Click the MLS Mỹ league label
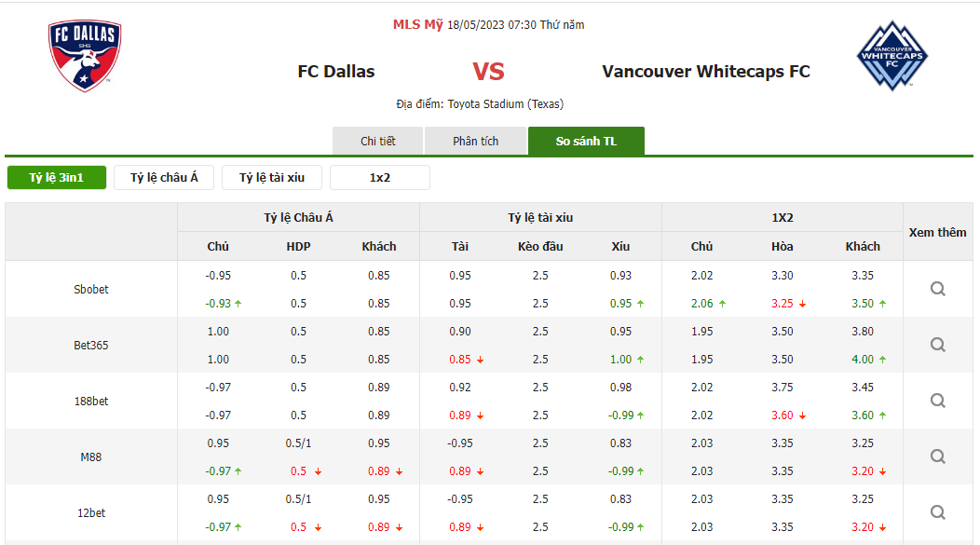Viewport: 980px width, 545px height. [x=417, y=24]
